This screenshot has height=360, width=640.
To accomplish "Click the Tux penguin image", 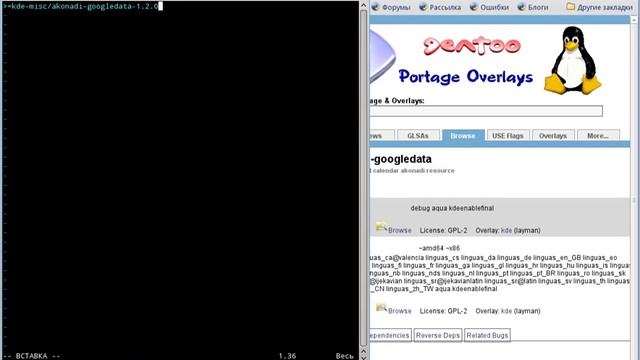I will click(x=572, y=60).
